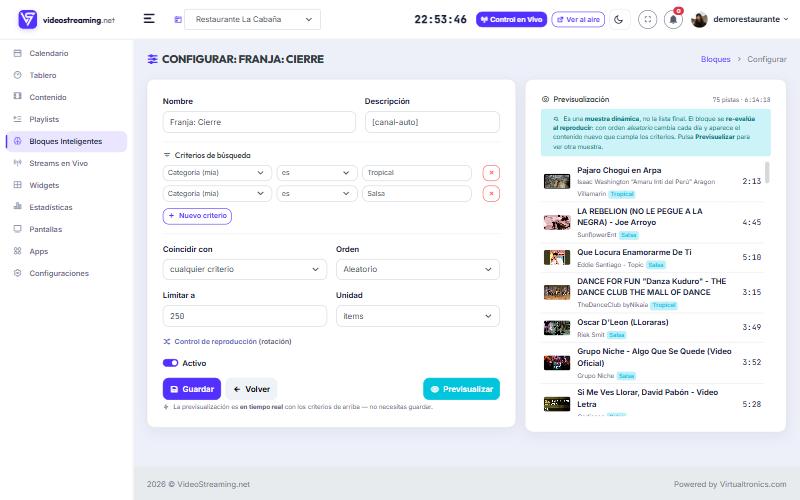Image resolution: width=800 pixels, height=500 pixels.
Task: Click the Streams en Vivo antenna icon
Action: 18,163
